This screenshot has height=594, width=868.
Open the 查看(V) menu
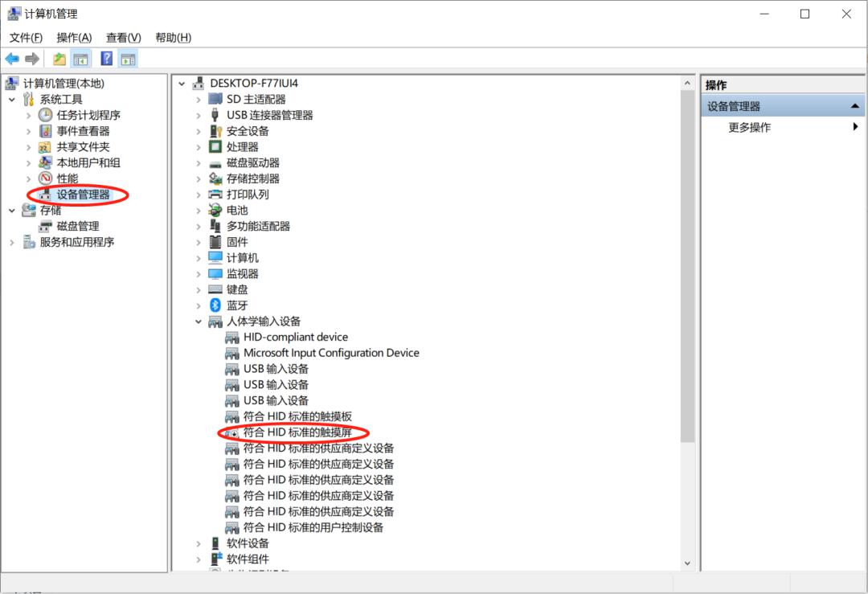pyautogui.click(x=122, y=37)
